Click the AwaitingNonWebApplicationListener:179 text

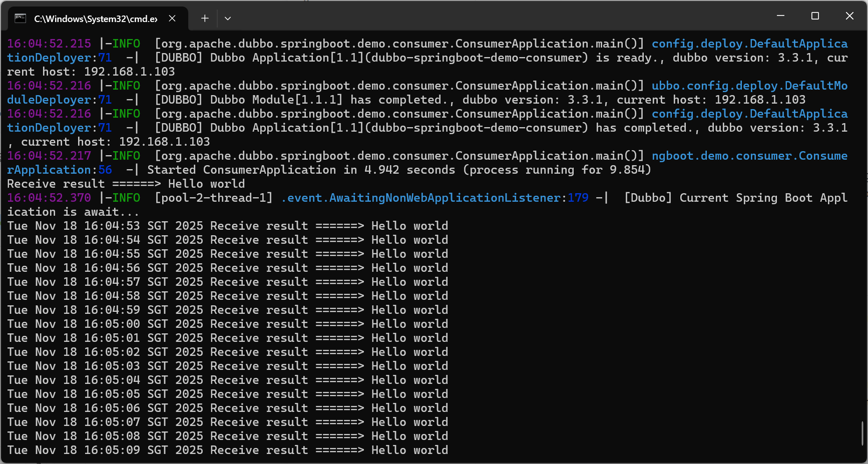pos(435,198)
